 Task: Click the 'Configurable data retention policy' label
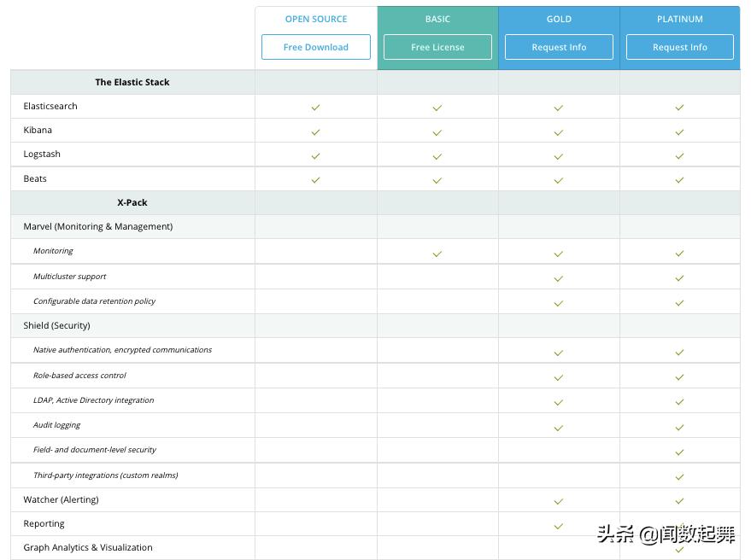pos(94,301)
